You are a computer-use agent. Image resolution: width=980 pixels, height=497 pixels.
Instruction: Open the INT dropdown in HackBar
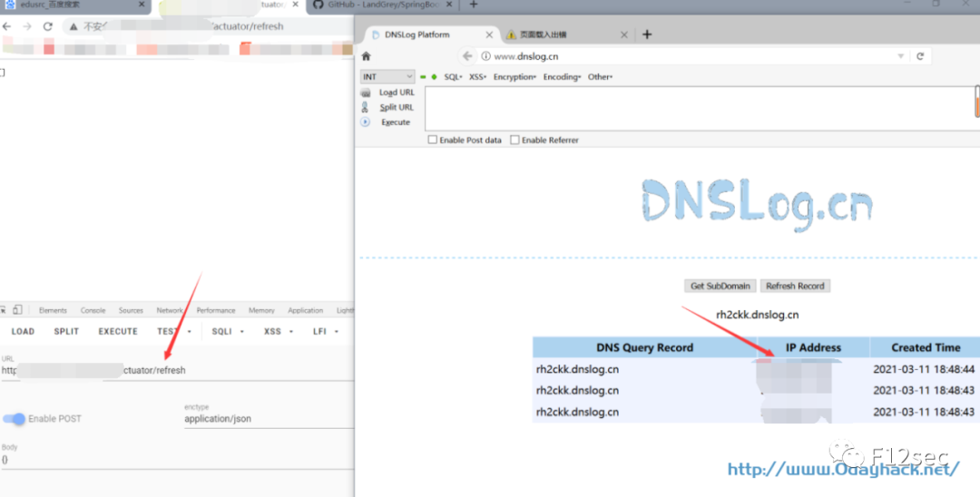pos(387,77)
